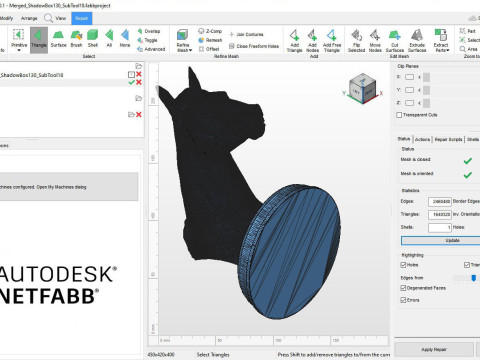Click Toggle selection option
The image size is (480, 360).
(x=147, y=40)
